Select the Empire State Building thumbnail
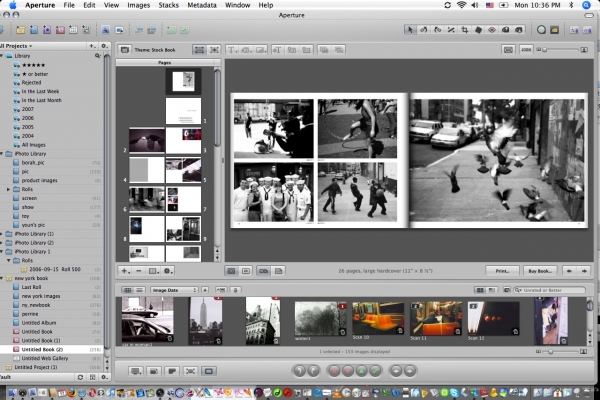This screenshot has width=600, height=400. click(x=206, y=320)
